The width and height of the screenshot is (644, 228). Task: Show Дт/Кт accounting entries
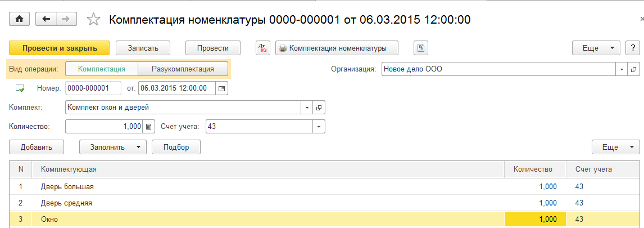pos(262,48)
